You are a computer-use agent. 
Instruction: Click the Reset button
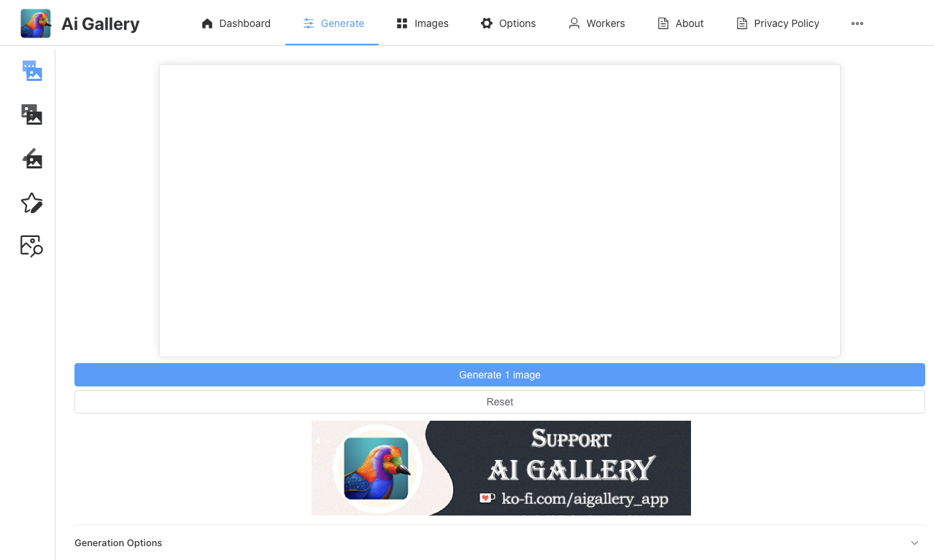click(500, 402)
